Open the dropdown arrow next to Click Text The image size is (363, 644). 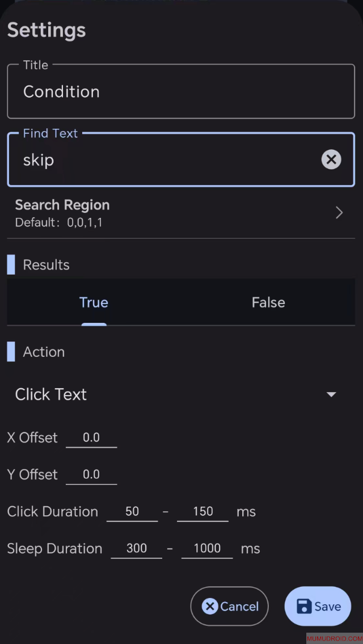[331, 394]
